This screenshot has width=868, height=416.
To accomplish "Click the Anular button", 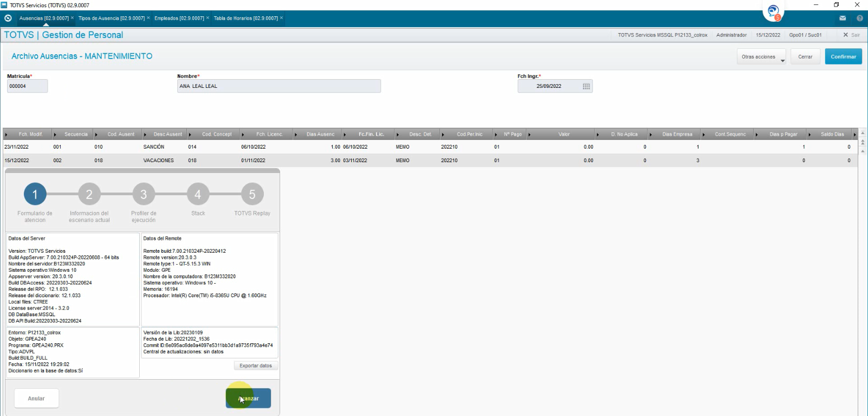I will 36,399.
